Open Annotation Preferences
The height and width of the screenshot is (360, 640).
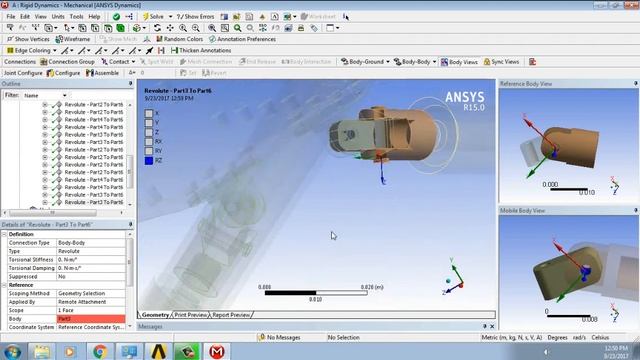242,39
